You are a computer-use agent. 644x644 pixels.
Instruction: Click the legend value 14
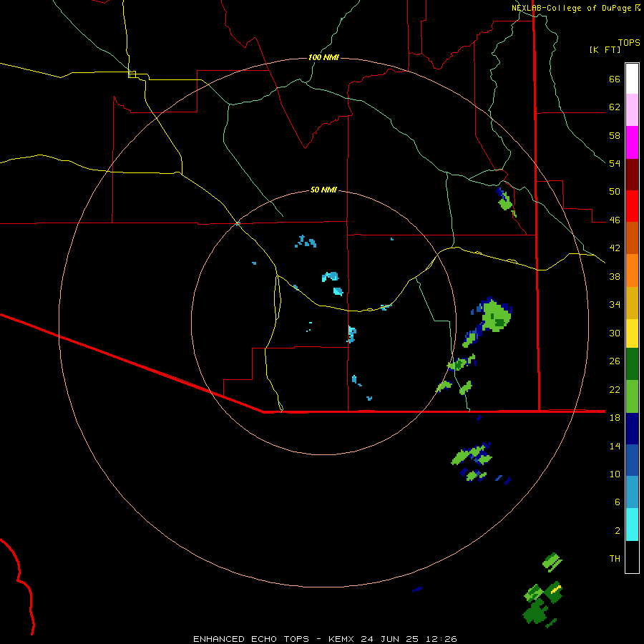(x=615, y=446)
